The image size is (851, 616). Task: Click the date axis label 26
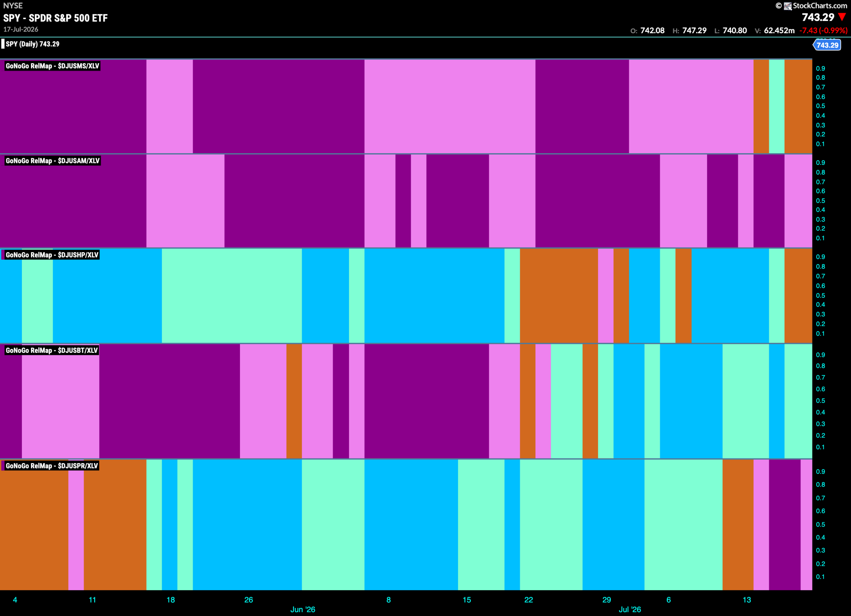pos(249,600)
